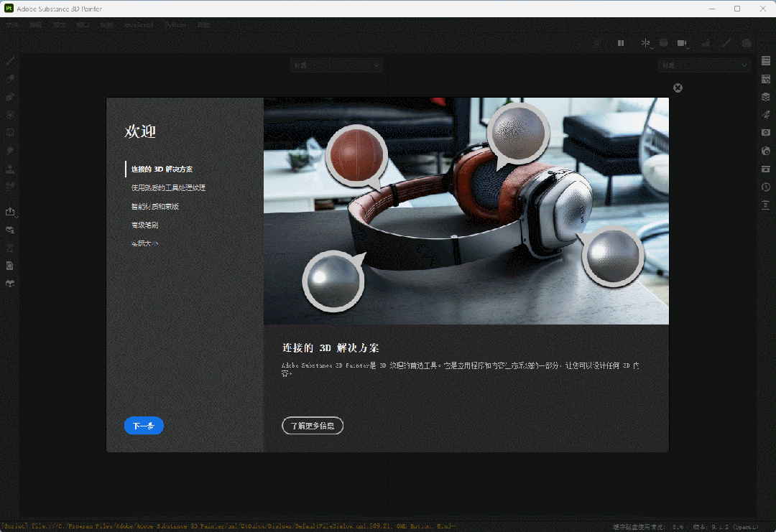
Task: Select 智能材质和蒙版 in the welcome list
Action: point(155,207)
